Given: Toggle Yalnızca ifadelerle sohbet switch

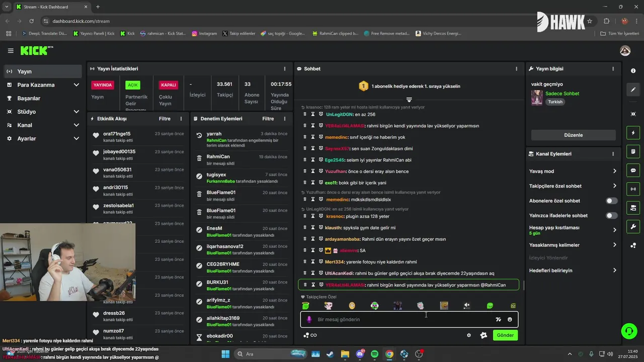Looking at the screenshot, I should pyautogui.click(x=611, y=216).
